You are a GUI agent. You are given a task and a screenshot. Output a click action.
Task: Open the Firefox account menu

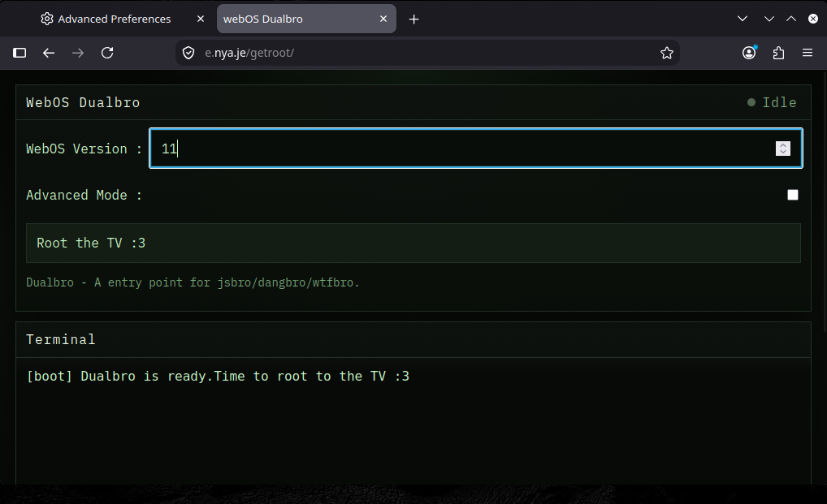coord(749,53)
